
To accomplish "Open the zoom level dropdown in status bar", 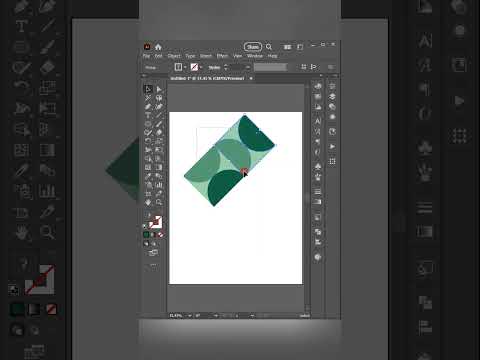I will [190, 315].
